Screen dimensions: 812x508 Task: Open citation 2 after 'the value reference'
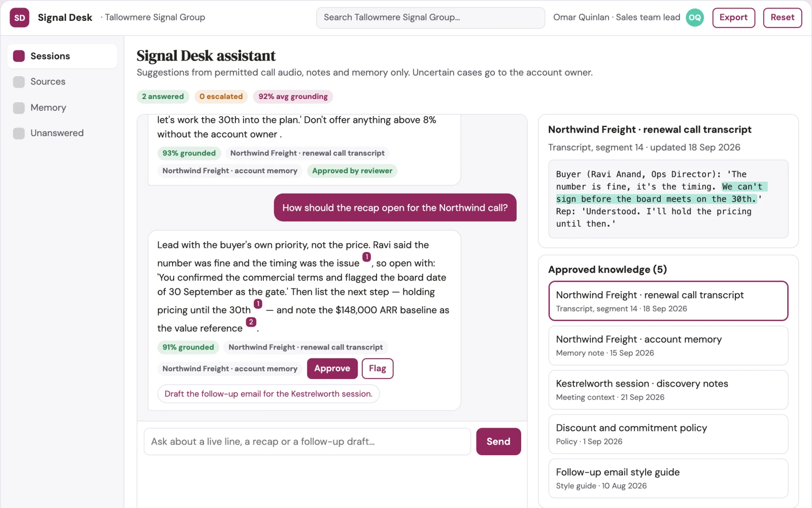251,322
